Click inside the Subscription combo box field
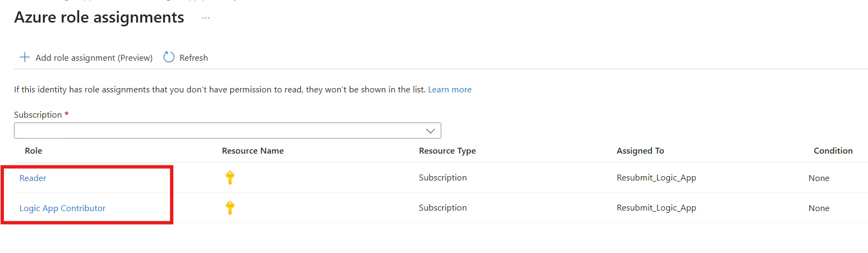Image resolution: width=868 pixels, height=253 pixels. pyautogui.click(x=228, y=131)
